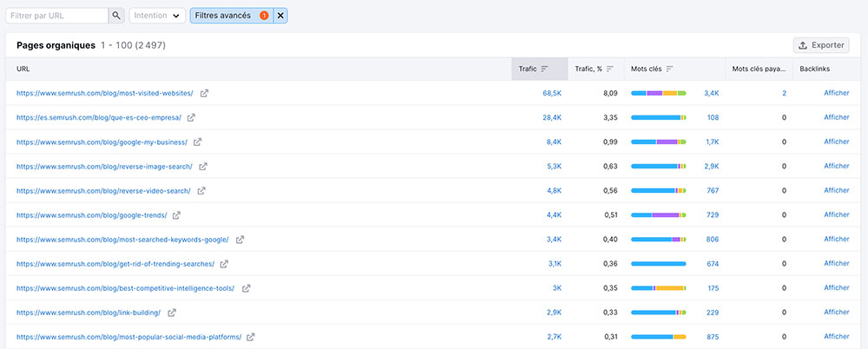This screenshot has width=868, height=349.
Task: Click the Exporter button
Action: (x=821, y=45)
